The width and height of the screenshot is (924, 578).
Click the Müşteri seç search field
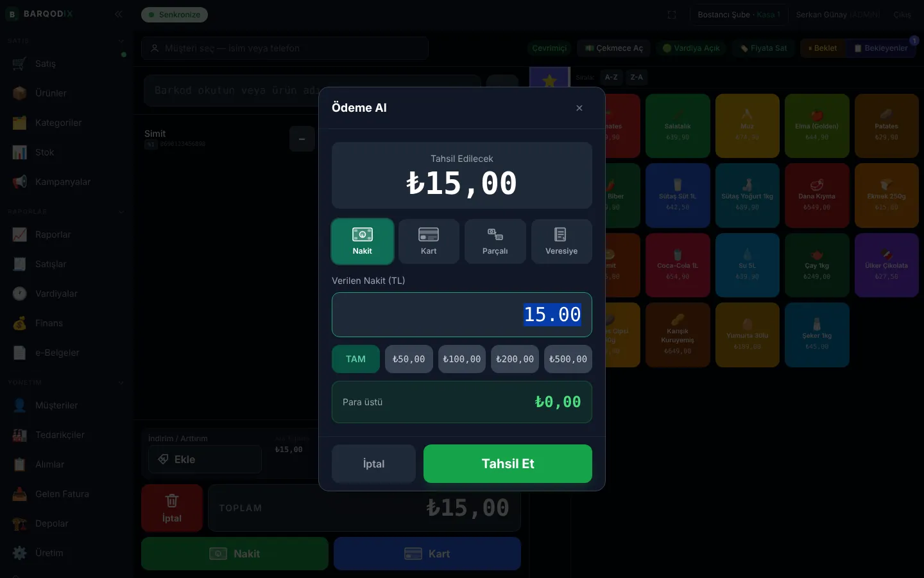pyautogui.click(x=285, y=48)
